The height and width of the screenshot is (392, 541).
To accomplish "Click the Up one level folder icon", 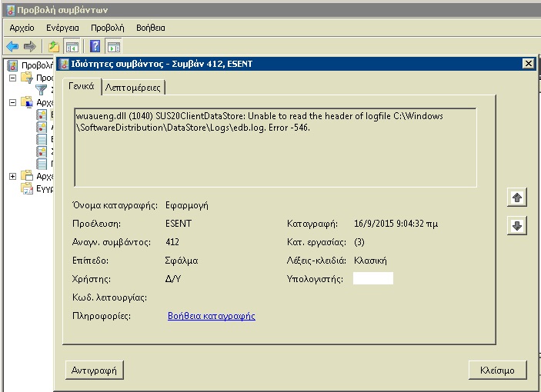I will click(x=53, y=46).
